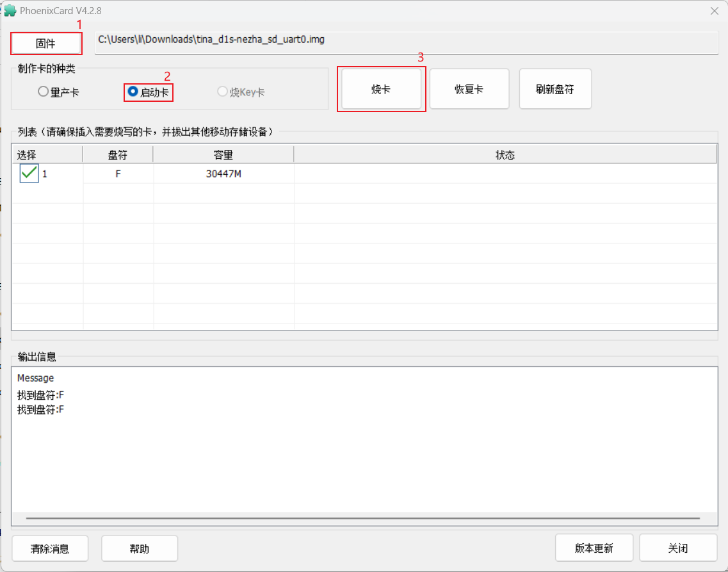The width and height of the screenshot is (728, 572).
Task: Click 清除消息 to clear messages
Action: point(49,548)
